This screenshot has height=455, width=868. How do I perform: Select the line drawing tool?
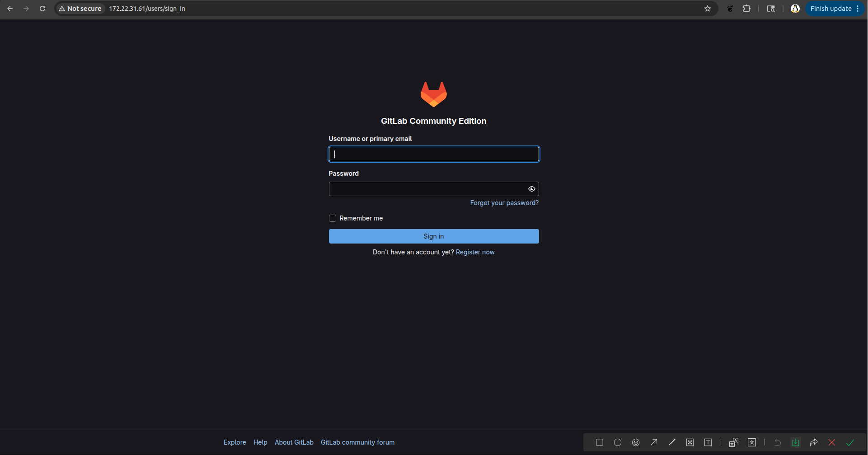(672, 442)
